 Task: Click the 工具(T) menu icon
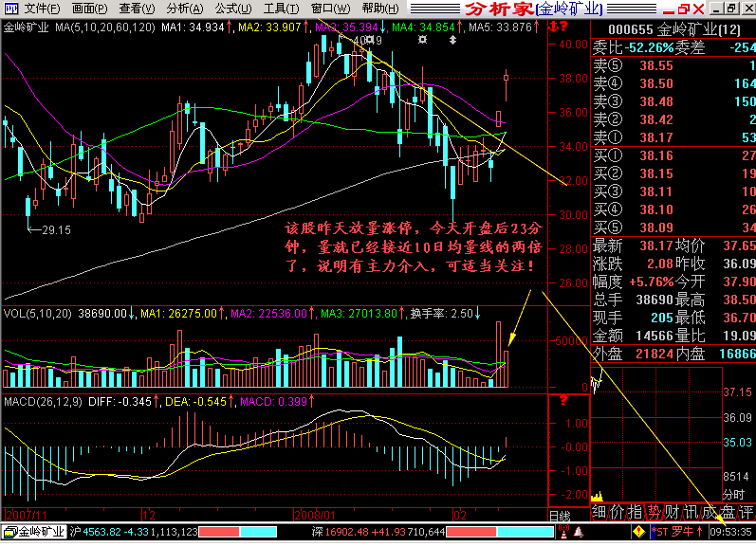click(280, 9)
